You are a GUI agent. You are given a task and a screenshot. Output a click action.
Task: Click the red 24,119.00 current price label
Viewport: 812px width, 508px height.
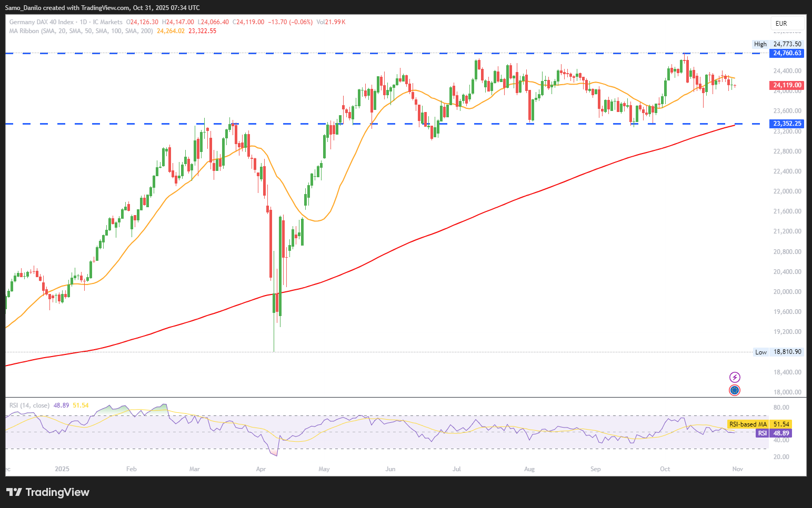coord(787,85)
